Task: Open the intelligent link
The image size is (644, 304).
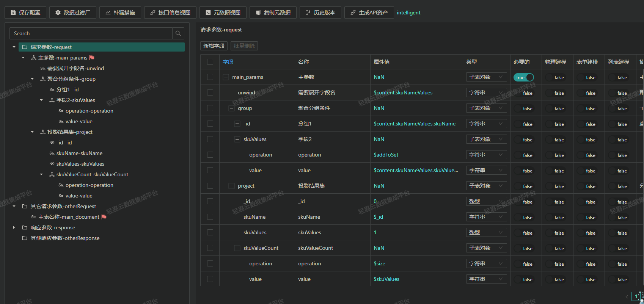Action: (x=408, y=13)
